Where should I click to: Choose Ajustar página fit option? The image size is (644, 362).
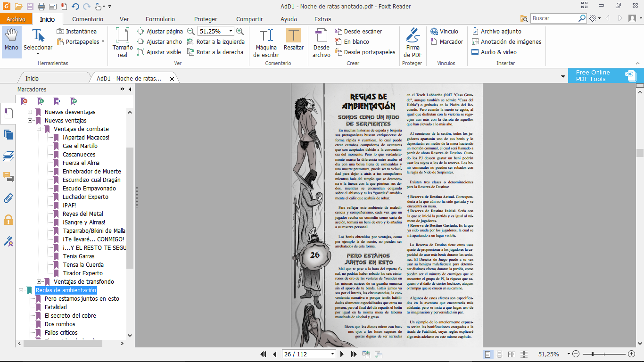click(160, 31)
